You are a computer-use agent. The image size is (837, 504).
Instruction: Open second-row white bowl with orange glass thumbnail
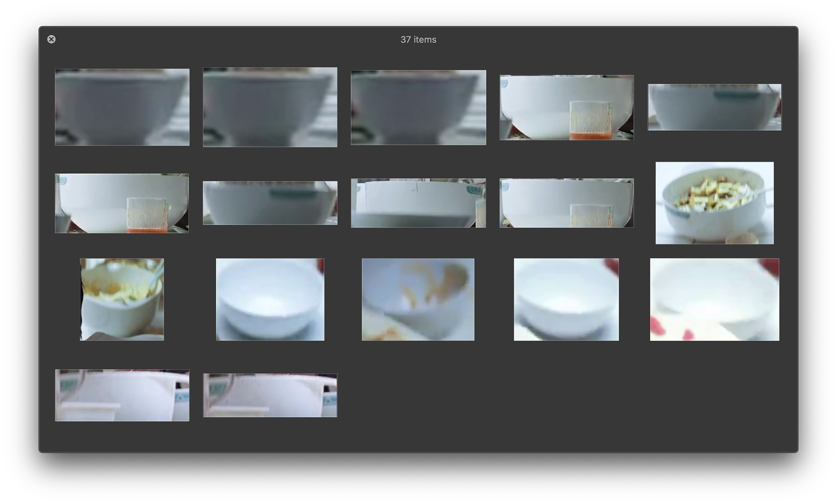tap(122, 203)
